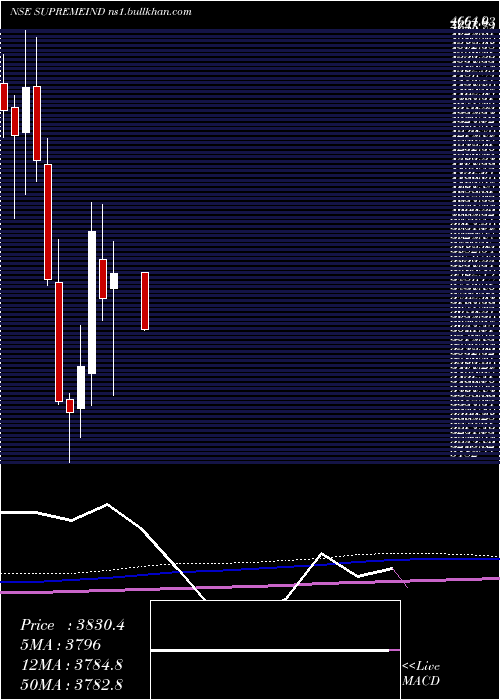Click the isolated rightmost red candlestick
The width and height of the screenshot is (500, 700).
point(145,301)
